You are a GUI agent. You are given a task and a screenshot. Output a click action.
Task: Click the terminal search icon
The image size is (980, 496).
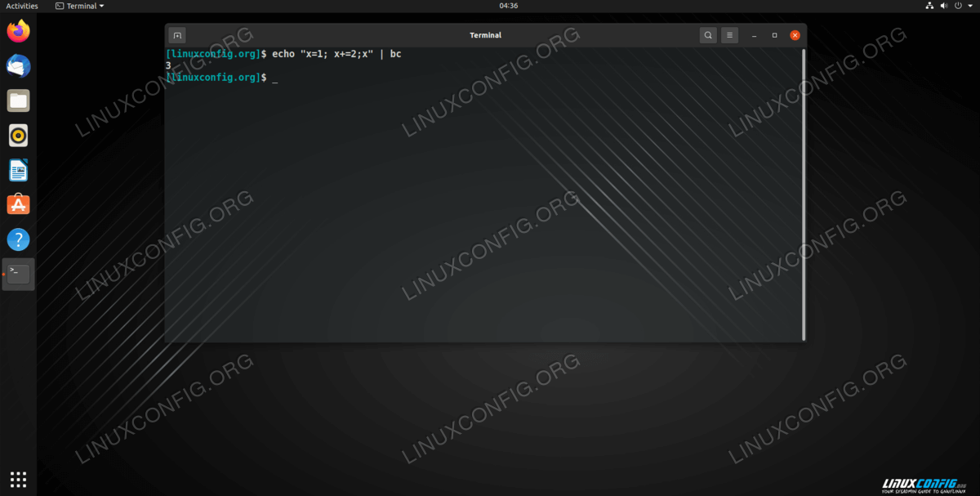pyautogui.click(x=707, y=35)
